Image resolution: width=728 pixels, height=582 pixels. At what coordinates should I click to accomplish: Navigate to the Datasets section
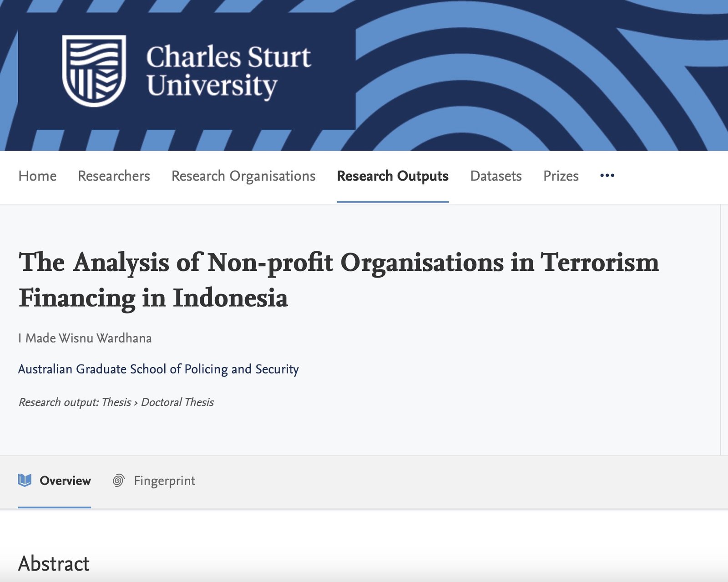(495, 176)
